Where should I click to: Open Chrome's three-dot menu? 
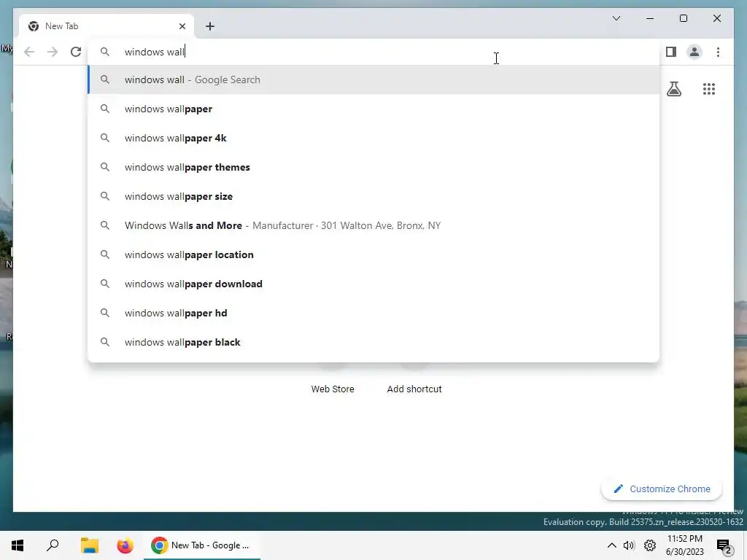[718, 52]
